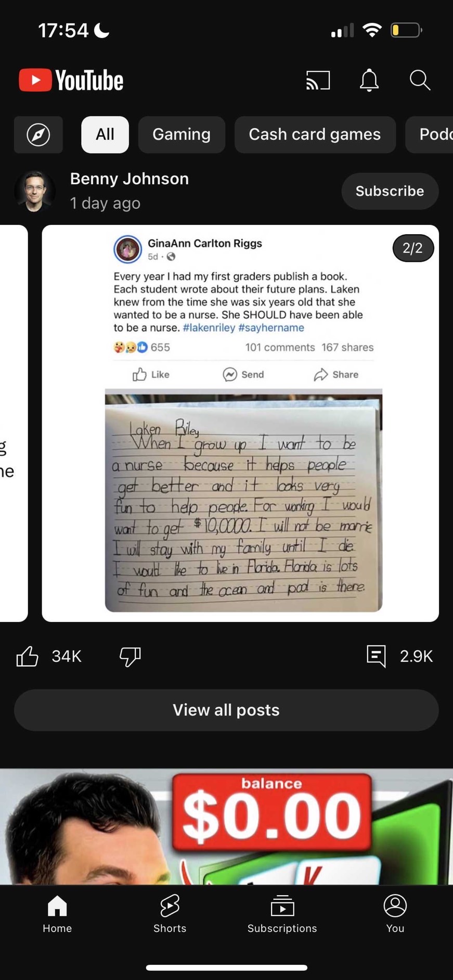Viewport: 453px width, 980px height.
Task: Like the post with thumbs up
Action: tap(28, 656)
